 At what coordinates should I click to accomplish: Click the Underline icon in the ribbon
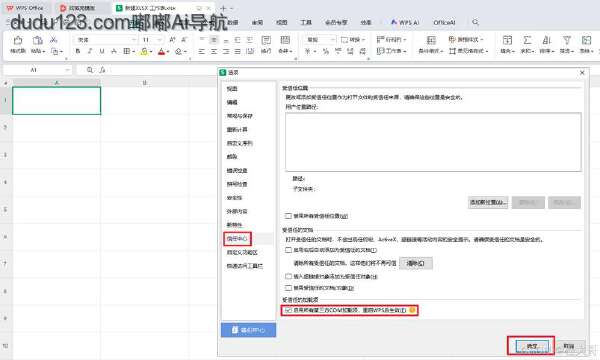(x=102, y=51)
